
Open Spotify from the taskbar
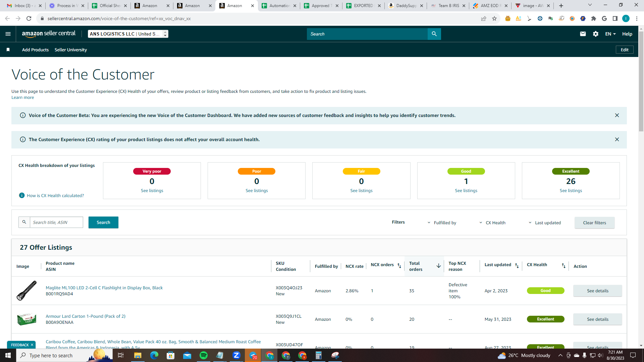click(204, 355)
